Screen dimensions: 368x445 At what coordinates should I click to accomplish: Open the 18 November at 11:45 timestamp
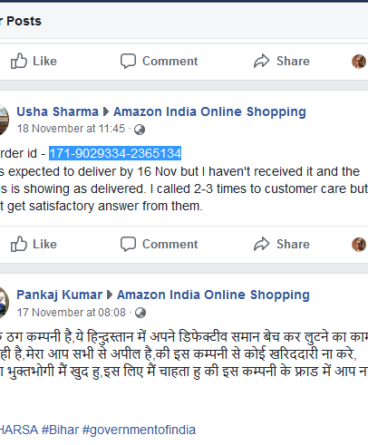(71, 129)
